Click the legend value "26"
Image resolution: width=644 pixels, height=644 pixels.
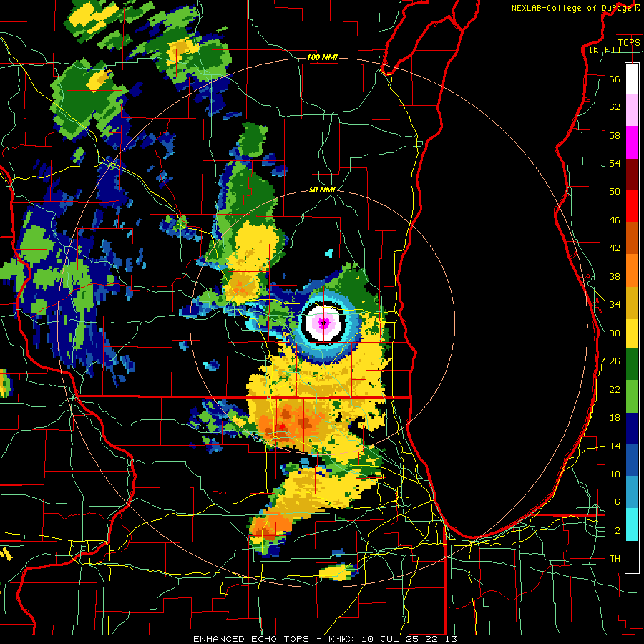[x=615, y=361]
